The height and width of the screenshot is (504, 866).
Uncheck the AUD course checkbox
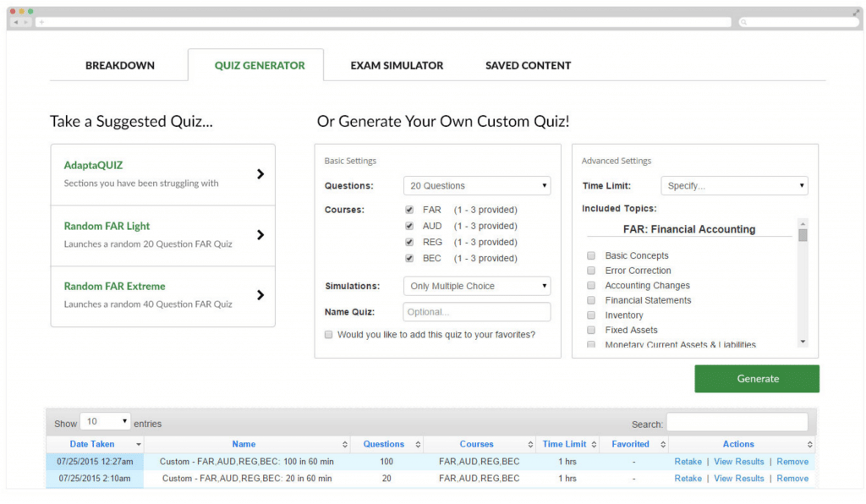(x=409, y=226)
